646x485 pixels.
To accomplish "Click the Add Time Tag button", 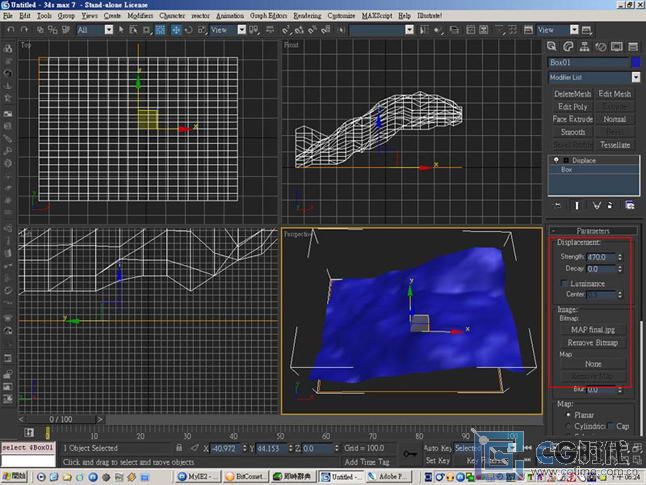I will click(x=367, y=462).
